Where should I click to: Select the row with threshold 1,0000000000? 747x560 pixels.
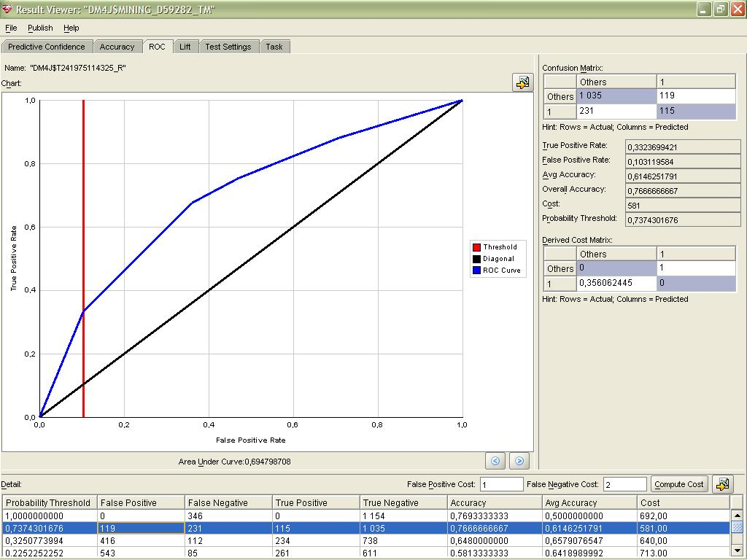[366, 516]
